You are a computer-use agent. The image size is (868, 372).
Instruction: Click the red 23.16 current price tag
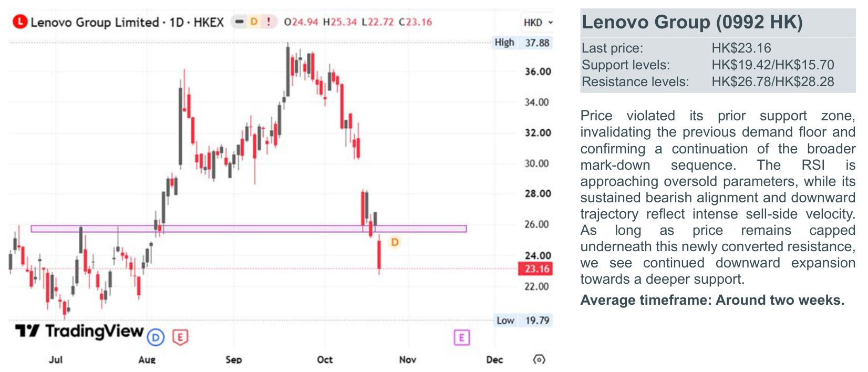pos(535,268)
